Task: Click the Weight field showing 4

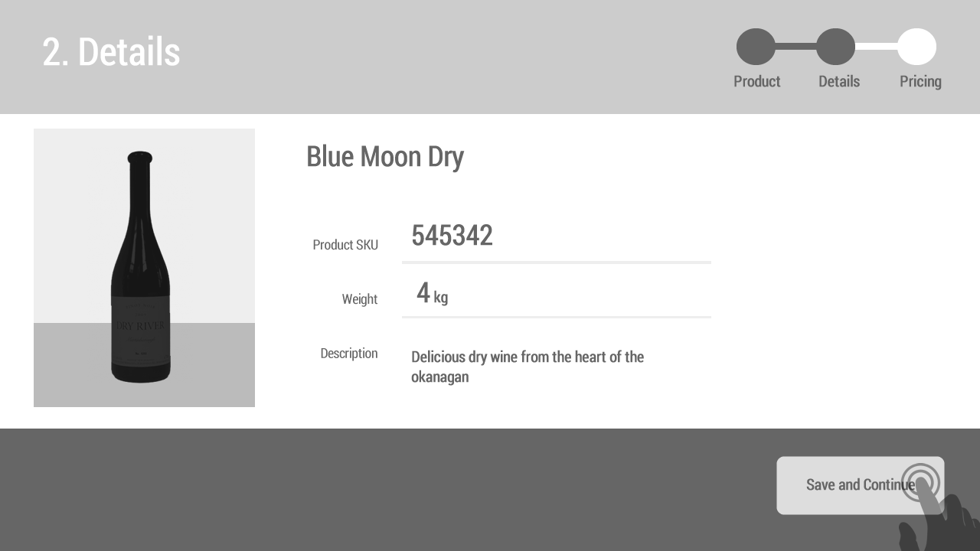Action: point(556,293)
